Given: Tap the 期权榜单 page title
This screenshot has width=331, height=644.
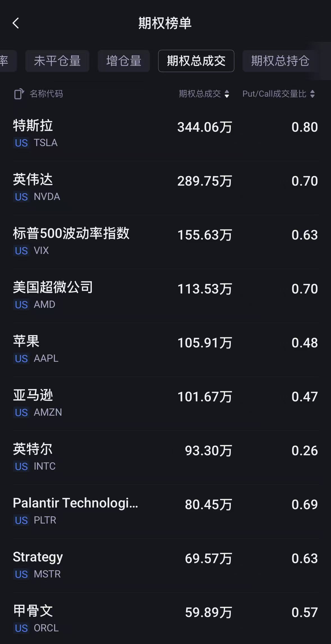Looking at the screenshot, I should click(165, 23).
